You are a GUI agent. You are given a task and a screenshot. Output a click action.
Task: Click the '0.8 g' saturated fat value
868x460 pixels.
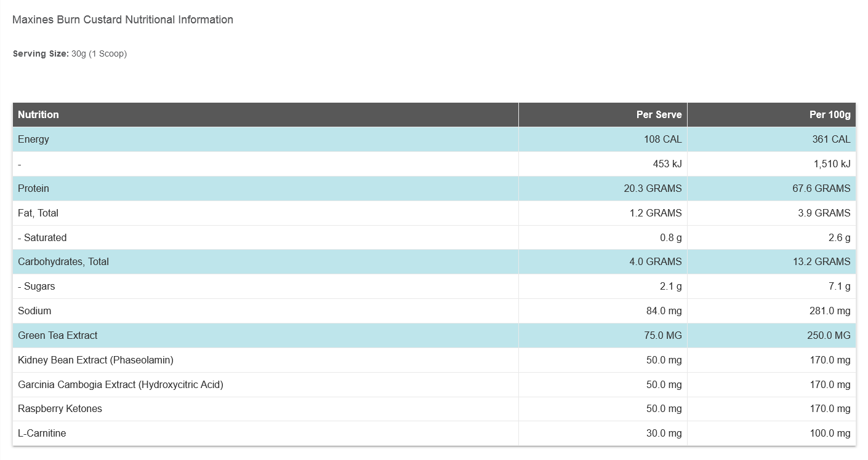[670, 237]
